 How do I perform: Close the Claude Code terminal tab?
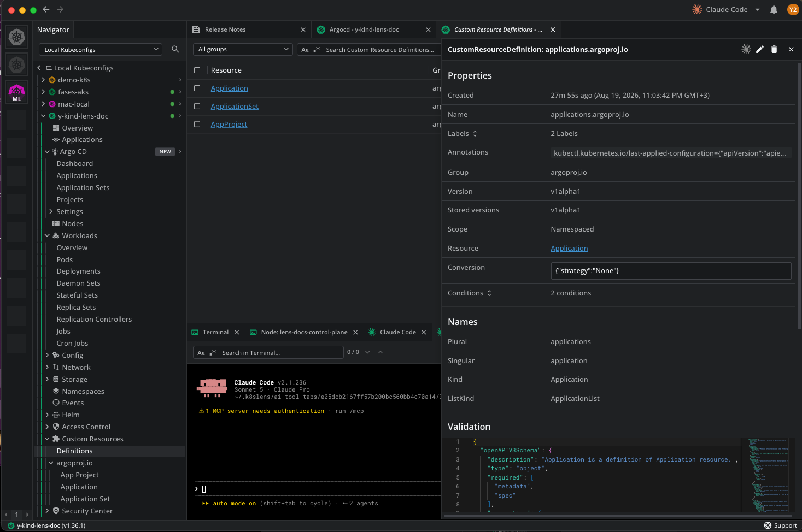[x=424, y=332]
